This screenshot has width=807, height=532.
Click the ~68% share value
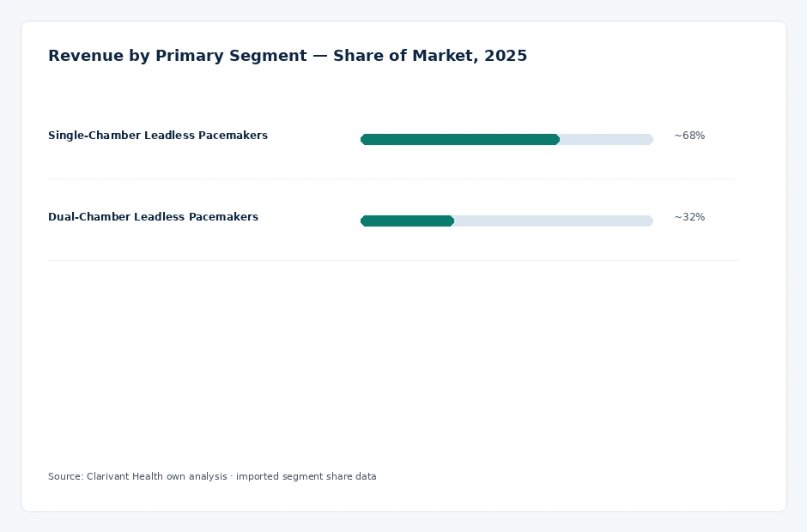pos(689,136)
